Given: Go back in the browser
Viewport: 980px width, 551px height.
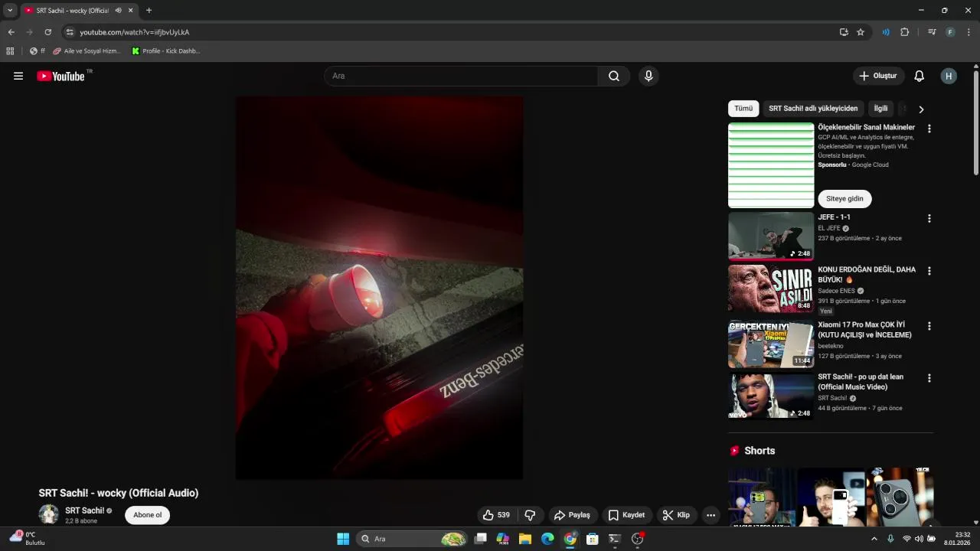Looking at the screenshot, I should click(x=11, y=32).
